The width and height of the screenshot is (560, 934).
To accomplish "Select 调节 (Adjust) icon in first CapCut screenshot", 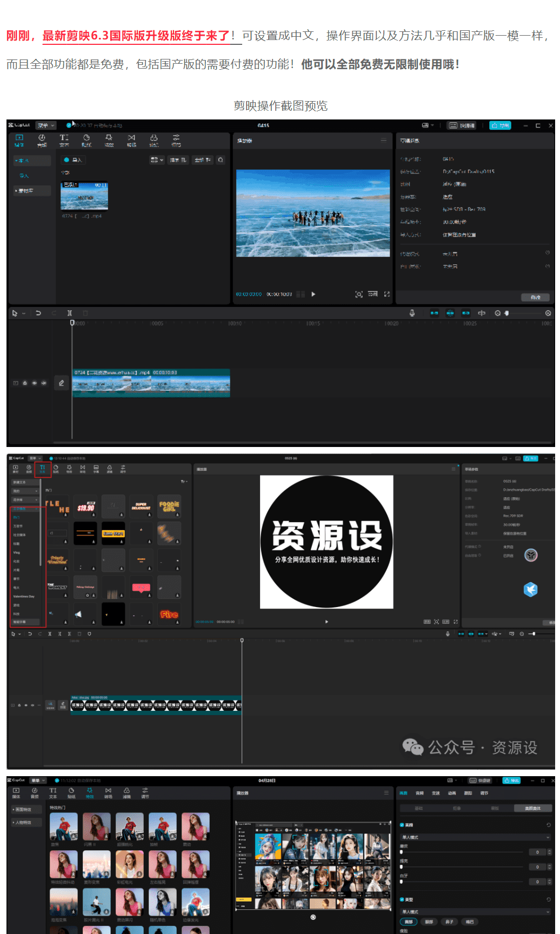I will [x=176, y=141].
